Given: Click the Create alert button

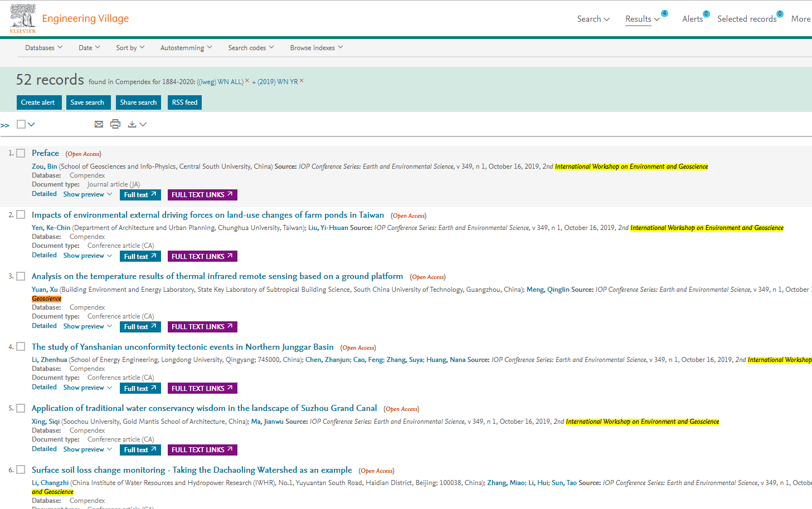Looking at the screenshot, I should click(39, 102).
